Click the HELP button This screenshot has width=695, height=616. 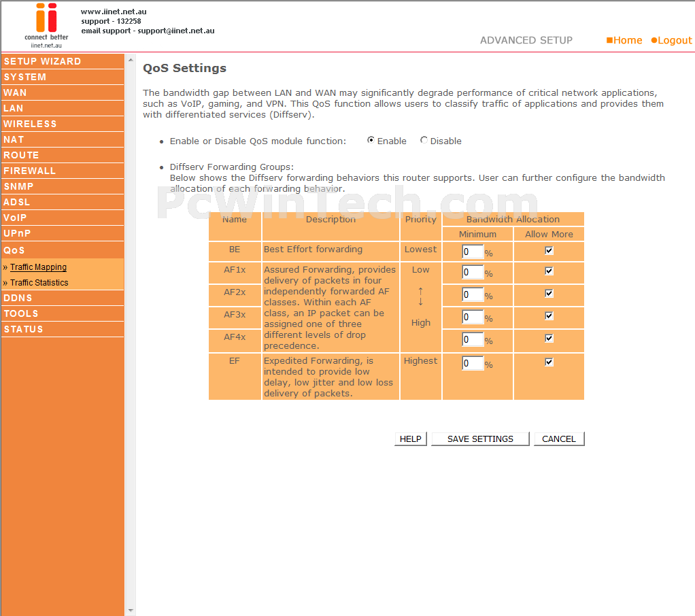[x=411, y=439]
